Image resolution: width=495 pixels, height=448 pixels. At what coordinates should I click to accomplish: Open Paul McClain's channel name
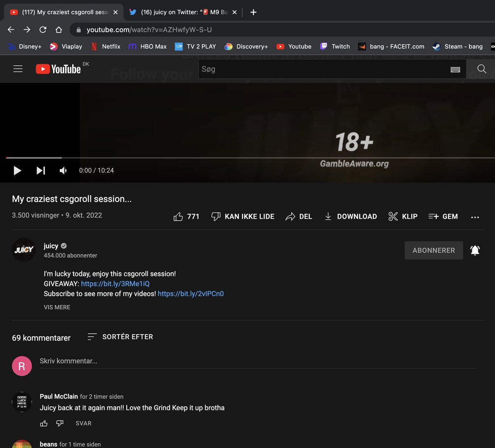[59, 396]
